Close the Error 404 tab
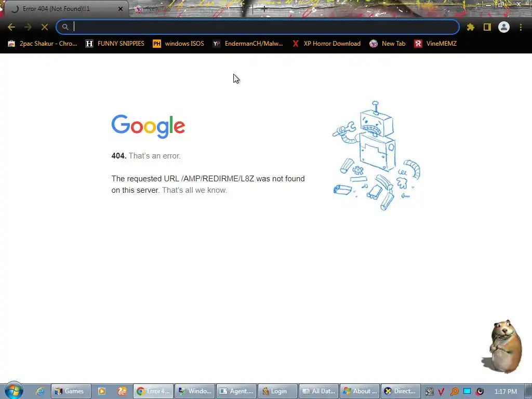The width and height of the screenshot is (532, 399). point(121,9)
